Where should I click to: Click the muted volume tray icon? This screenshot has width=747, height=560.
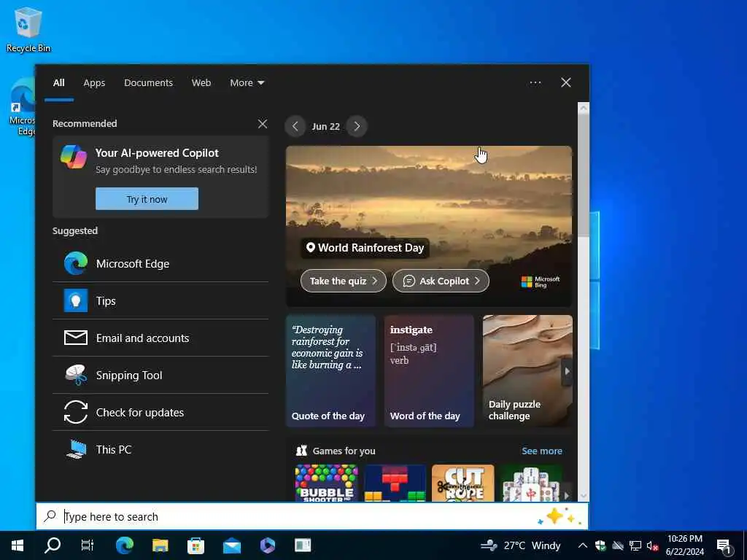(652, 545)
